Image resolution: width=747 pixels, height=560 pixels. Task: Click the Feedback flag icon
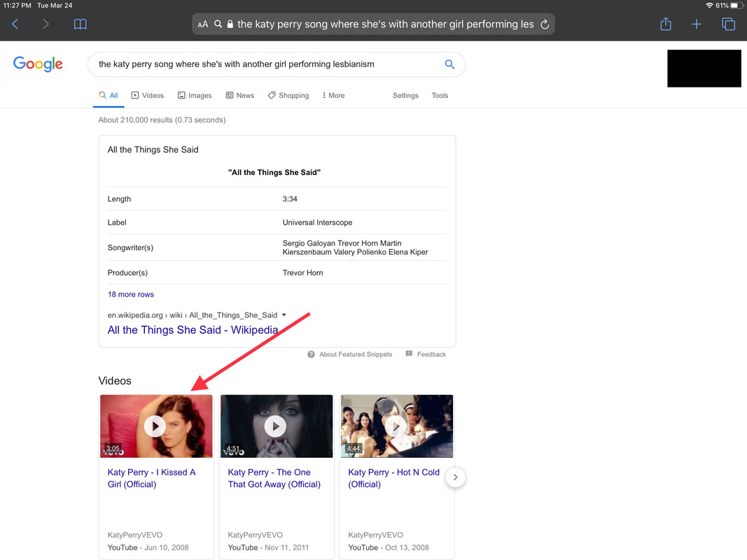coord(409,353)
